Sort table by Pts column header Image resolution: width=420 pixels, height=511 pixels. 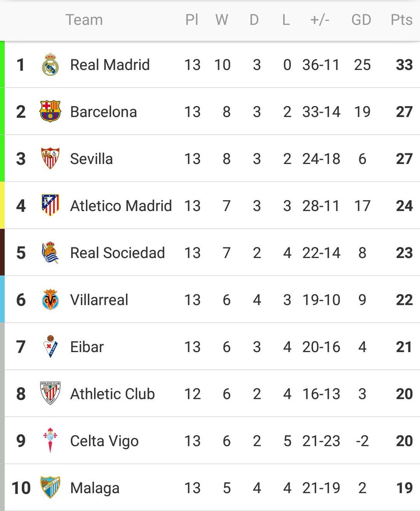[401, 20]
